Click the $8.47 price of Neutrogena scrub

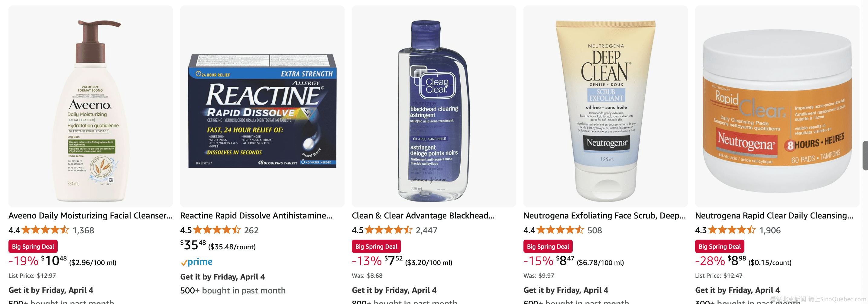pyautogui.click(x=565, y=260)
